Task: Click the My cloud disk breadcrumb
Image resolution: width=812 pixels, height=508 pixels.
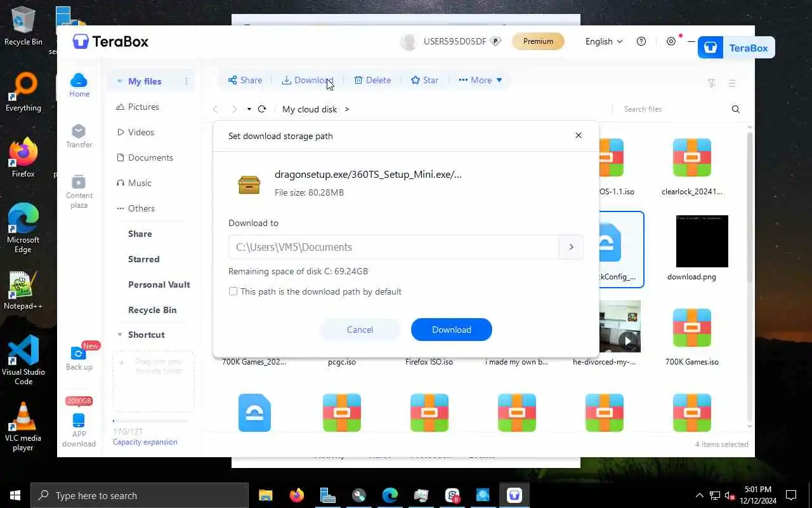Action: coord(310,109)
